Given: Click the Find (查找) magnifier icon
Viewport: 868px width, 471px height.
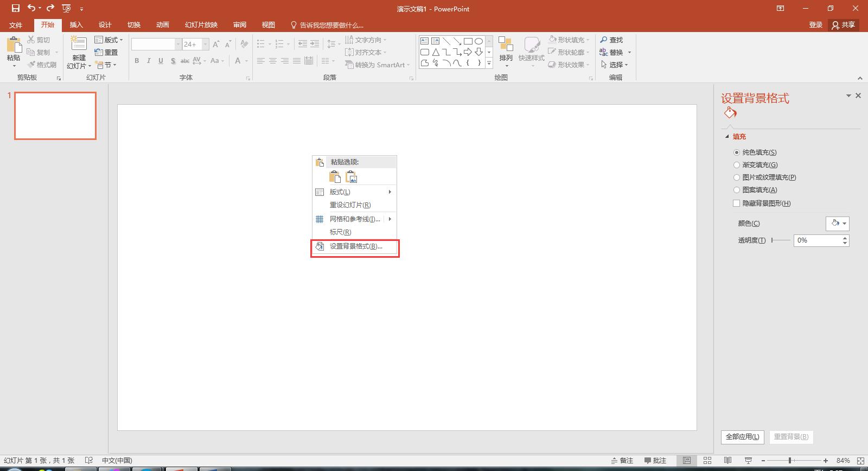Looking at the screenshot, I should point(604,40).
